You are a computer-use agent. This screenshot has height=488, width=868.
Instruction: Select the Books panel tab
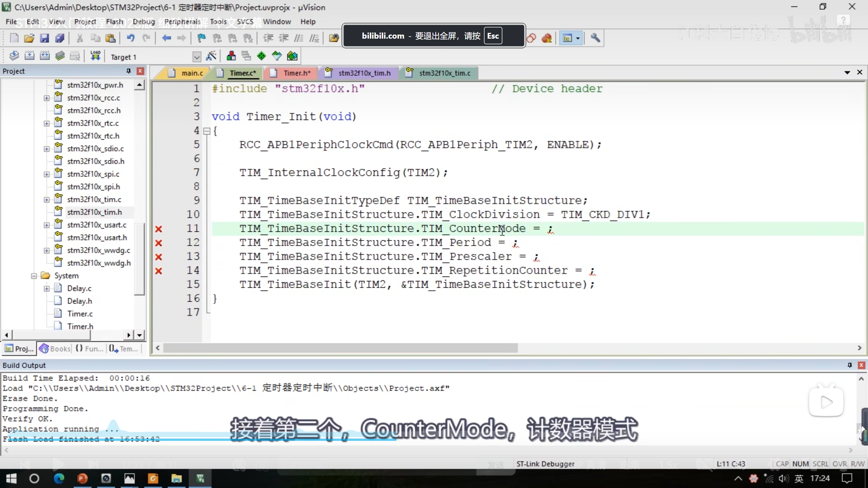[x=55, y=348]
